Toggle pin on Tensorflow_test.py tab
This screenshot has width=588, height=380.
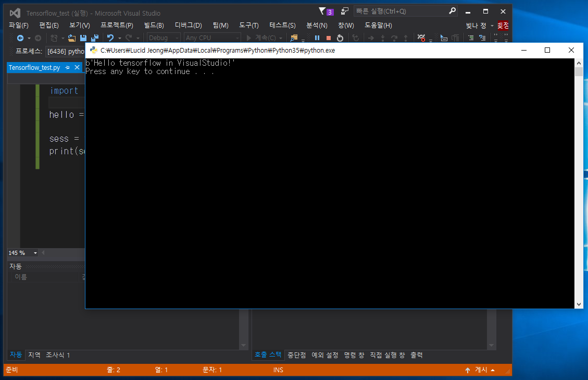[68, 68]
